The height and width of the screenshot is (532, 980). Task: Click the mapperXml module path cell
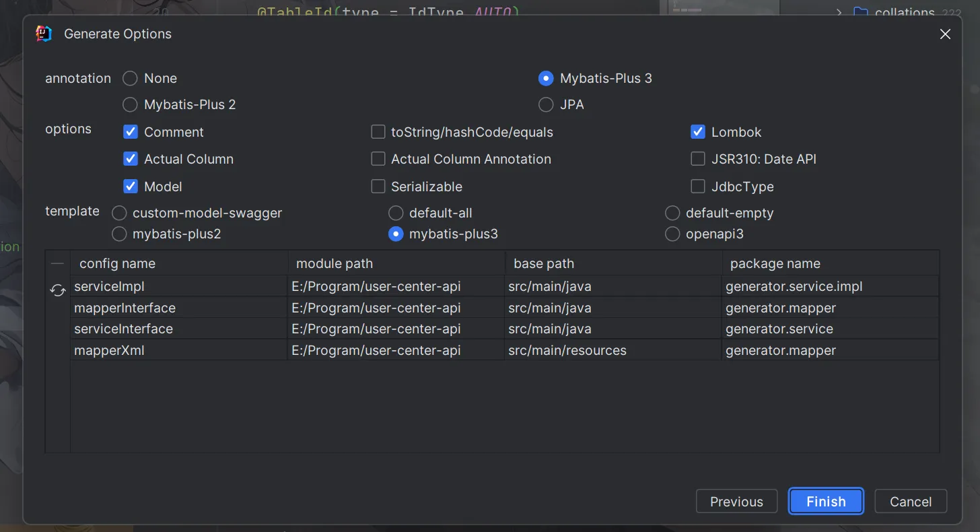[x=396, y=350]
